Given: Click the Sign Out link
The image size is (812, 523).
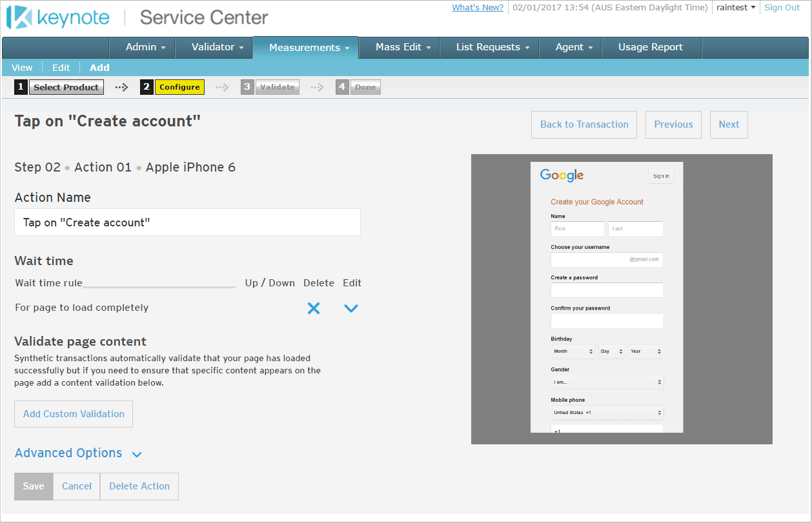Looking at the screenshot, I should pyautogui.click(x=782, y=8).
